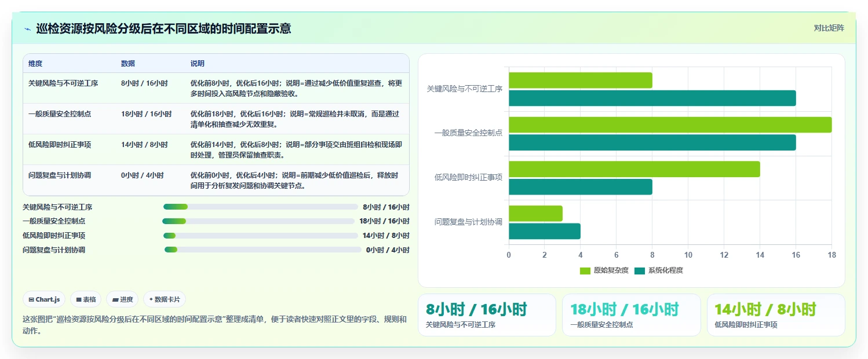This screenshot has width=868, height=359.
Task: Click progress bar for 低风险即时纠正事项
Action: (261, 236)
